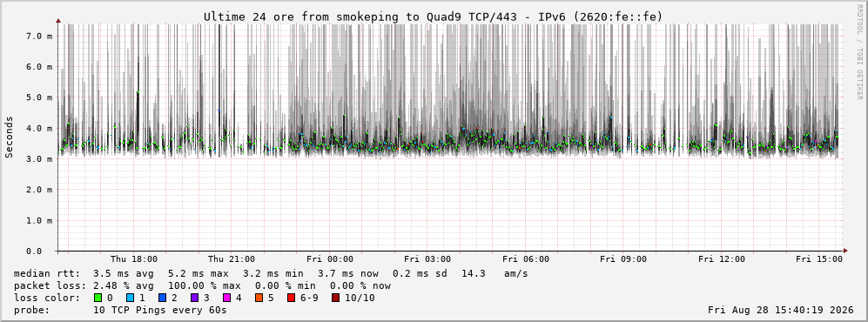Image resolution: width=868 pixels, height=322 pixels.
Task: Click the magenta loss color 4 swatch
Action: coord(226,298)
